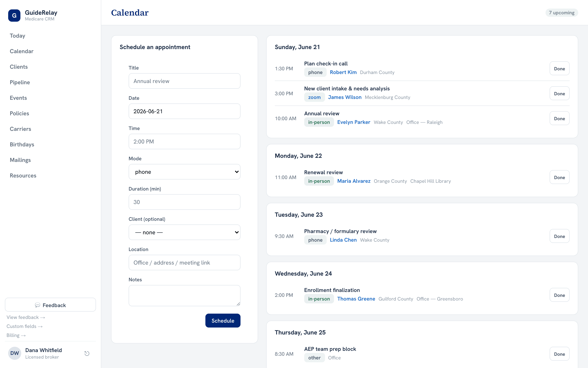Viewport: 588px width, 368px height.
Task: Go to Resources page
Action: (23, 176)
